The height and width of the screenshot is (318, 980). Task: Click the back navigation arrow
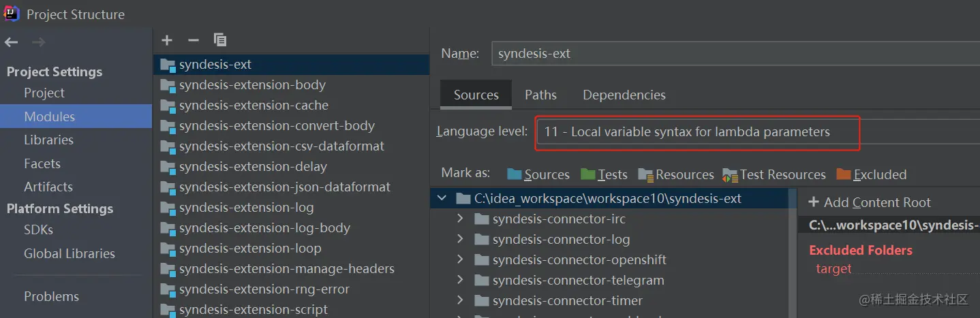[11, 42]
